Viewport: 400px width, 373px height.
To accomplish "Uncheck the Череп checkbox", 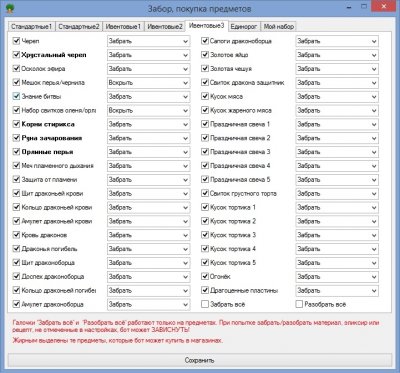I will click(x=16, y=41).
